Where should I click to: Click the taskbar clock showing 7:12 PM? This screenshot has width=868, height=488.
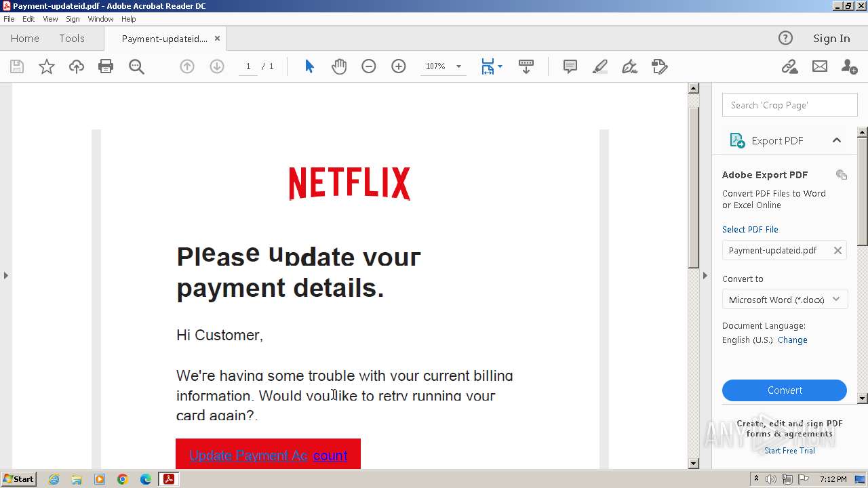click(833, 479)
